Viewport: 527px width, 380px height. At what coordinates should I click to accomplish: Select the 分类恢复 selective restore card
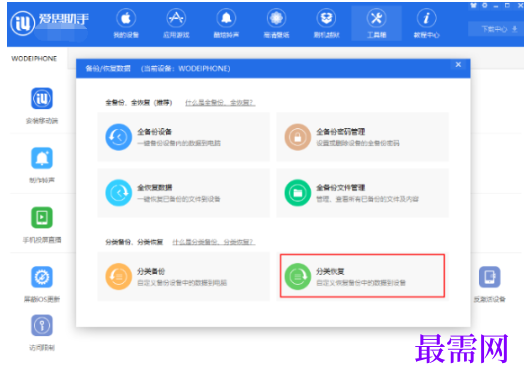click(363, 276)
